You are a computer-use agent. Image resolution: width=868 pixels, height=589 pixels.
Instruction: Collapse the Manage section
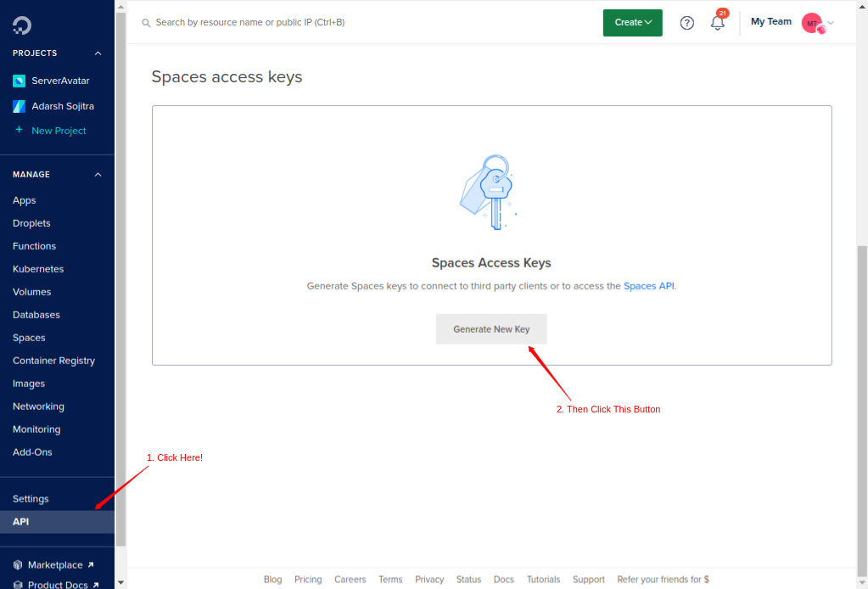(x=98, y=174)
